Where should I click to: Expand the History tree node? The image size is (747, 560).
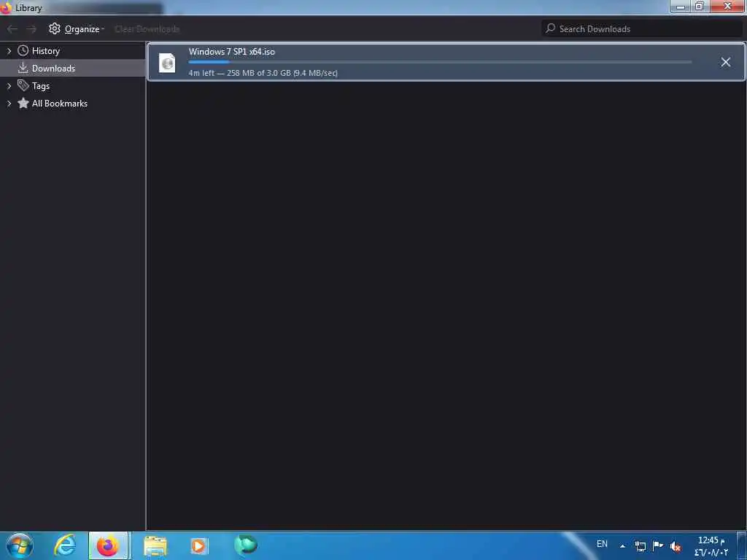click(x=9, y=51)
